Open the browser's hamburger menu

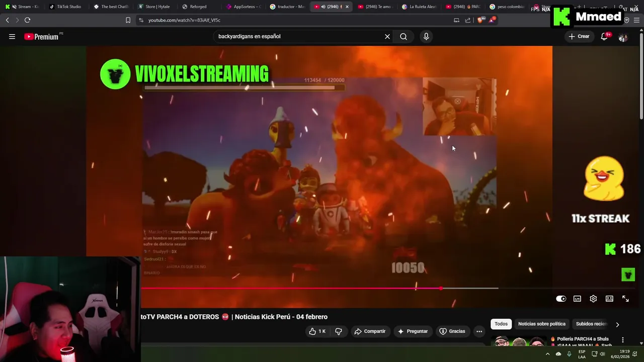click(x=636, y=20)
